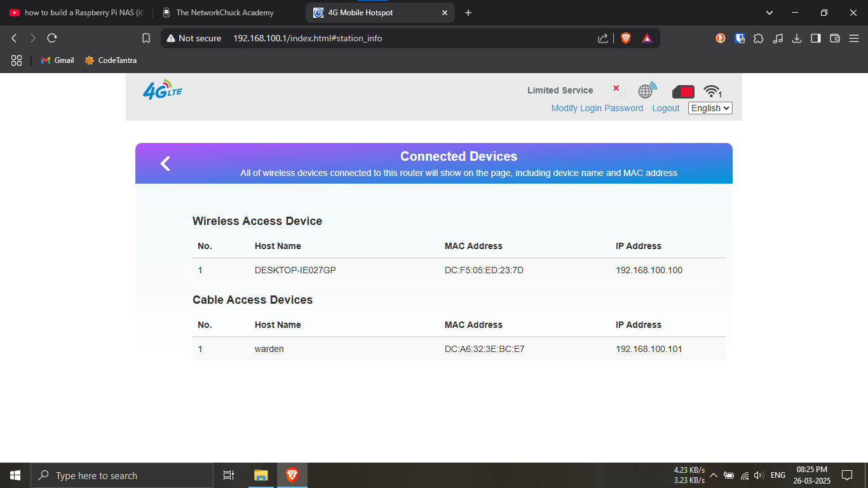Expand the tab search chevron
Image resolution: width=868 pixels, height=488 pixels.
pos(770,13)
